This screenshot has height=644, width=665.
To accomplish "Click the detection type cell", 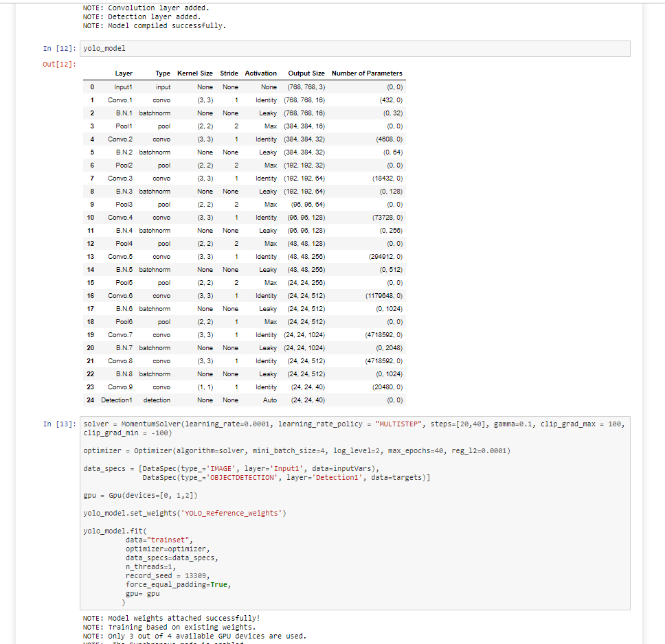I will click(x=157, y=400).
